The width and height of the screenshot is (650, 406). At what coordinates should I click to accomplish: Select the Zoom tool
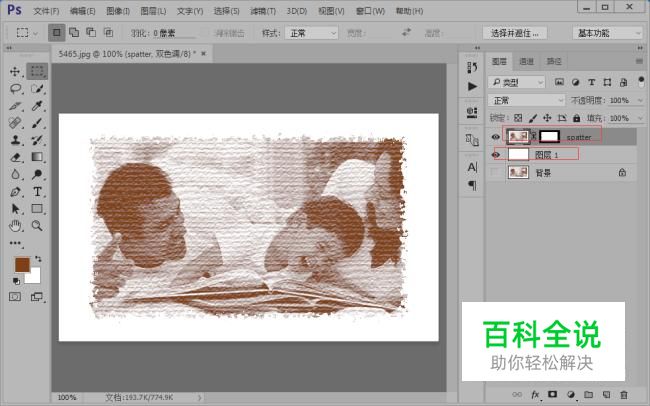click(x=37, y=226)
